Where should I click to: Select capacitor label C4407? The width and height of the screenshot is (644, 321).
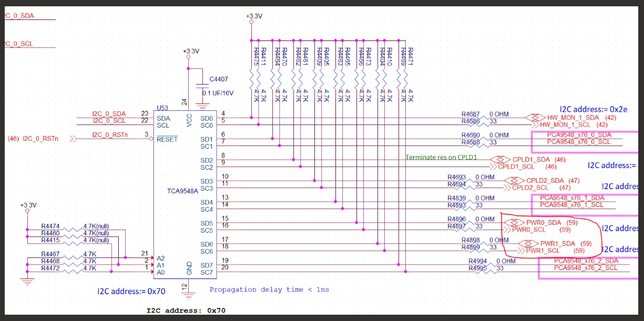point(220,79)
